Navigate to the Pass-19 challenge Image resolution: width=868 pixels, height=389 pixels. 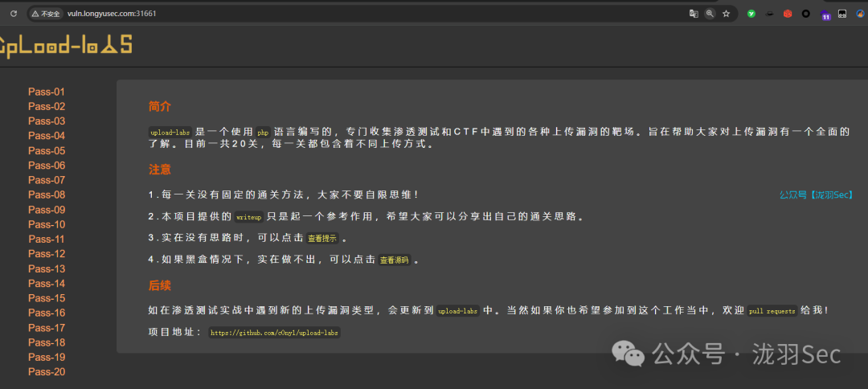tap(47, 357)
